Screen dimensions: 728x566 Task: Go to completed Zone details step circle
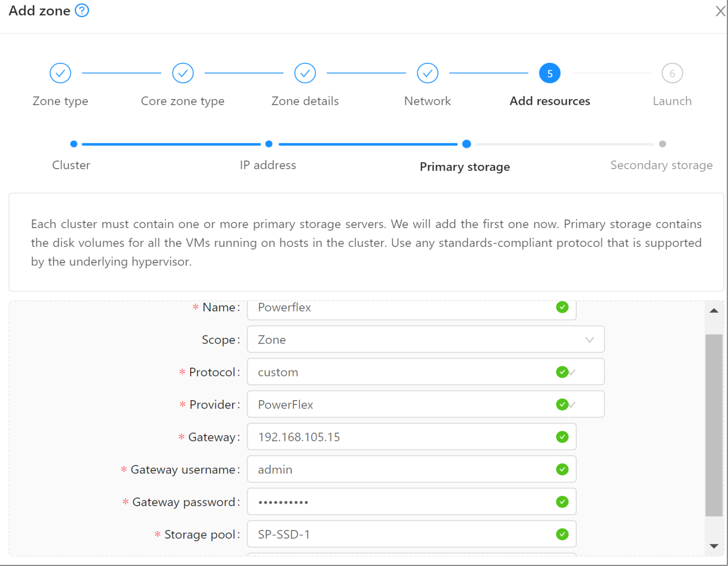[305, 73]
